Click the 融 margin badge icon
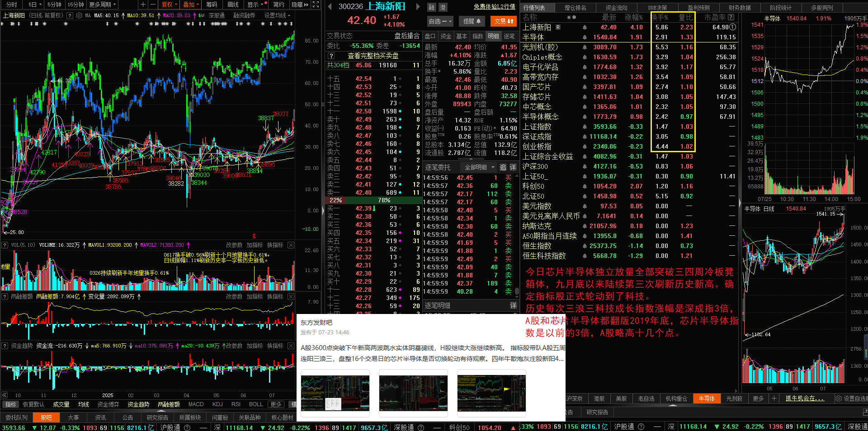Screen dimensions: 868x431 [x=431, y=7]
